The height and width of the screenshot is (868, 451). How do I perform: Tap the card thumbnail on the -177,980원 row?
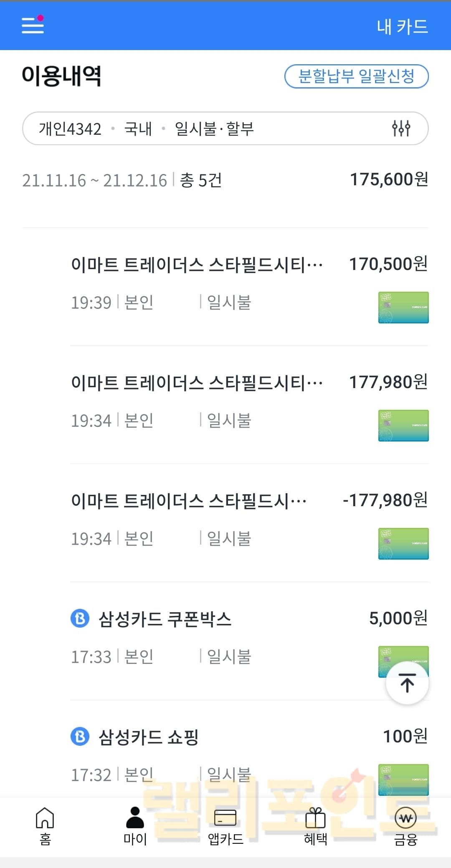403,544
